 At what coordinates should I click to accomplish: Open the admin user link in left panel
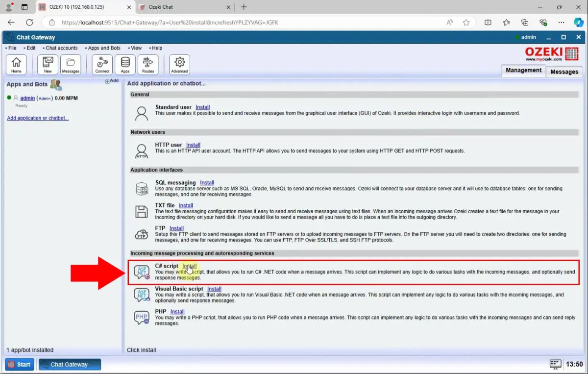pos(27,98)
